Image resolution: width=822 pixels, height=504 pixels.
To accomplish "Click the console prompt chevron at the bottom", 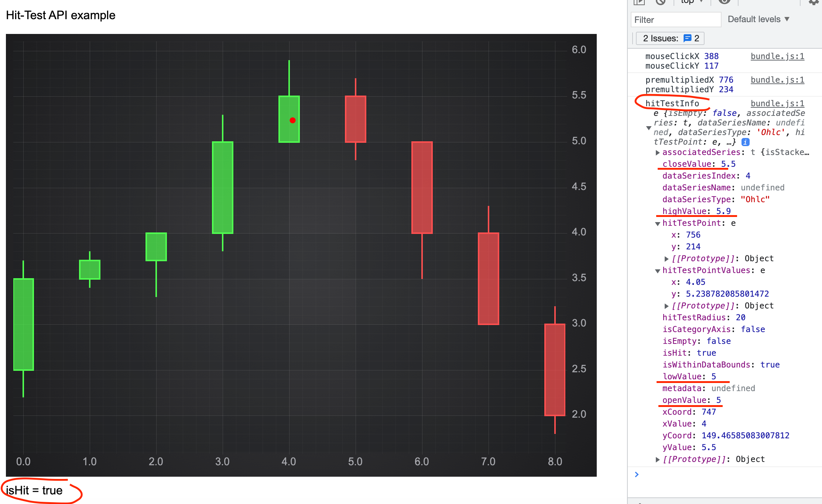I will [x=637, y=474].
